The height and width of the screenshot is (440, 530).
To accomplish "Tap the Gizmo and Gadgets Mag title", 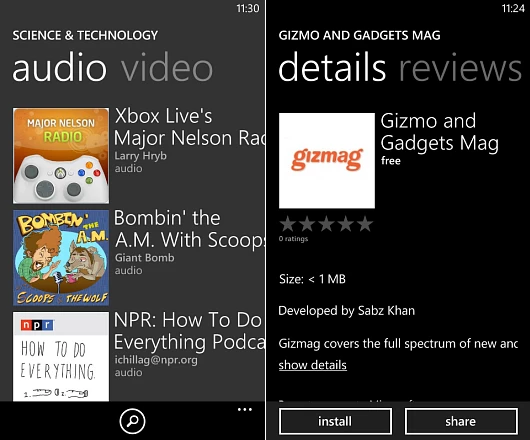I will (439, 132).
